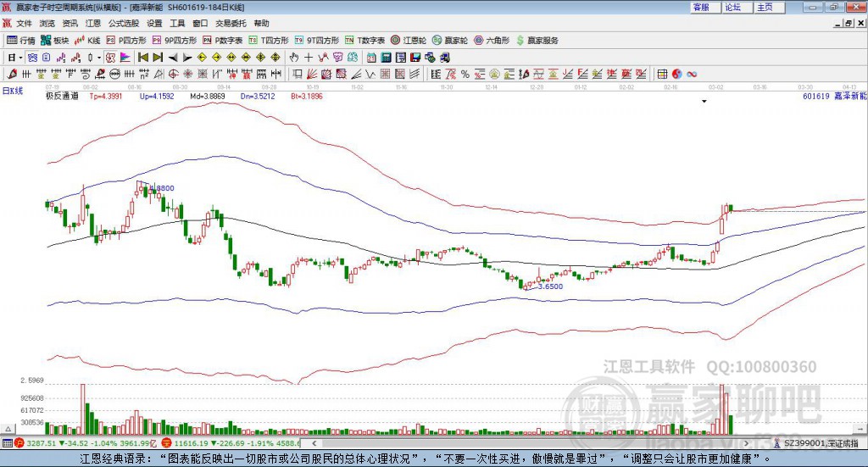Image resolution: width=868 pixels, height=467 pixels.
Task: Switch to the K线 candlestick view
Action: click(88, 41)
